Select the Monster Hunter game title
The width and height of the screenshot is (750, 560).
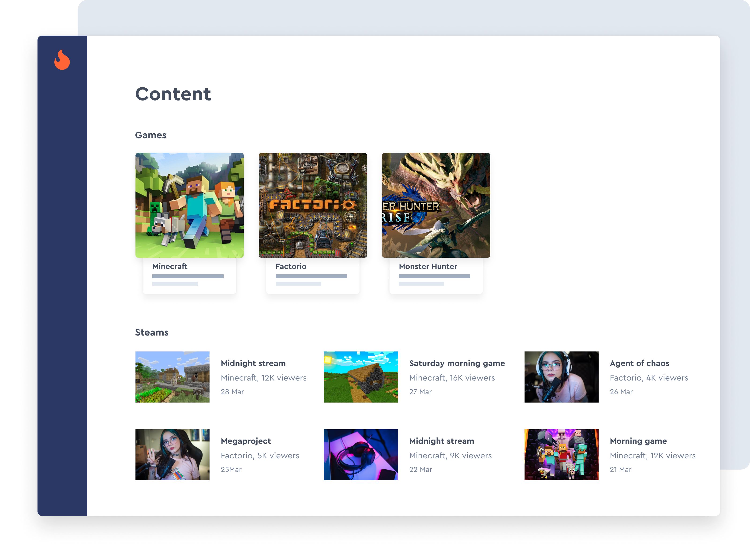(428, 266)
